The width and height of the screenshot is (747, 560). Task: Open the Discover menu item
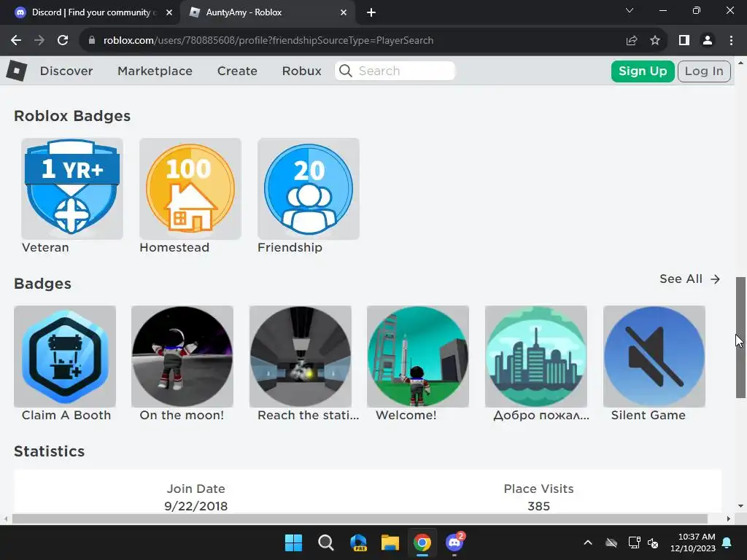[66, 71]
